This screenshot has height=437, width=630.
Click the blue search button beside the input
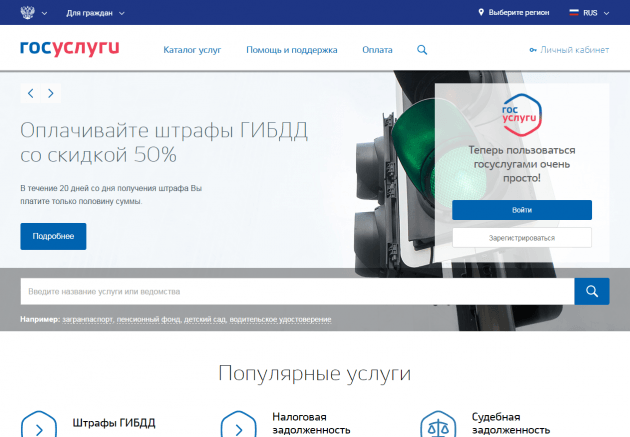[591, 291]
